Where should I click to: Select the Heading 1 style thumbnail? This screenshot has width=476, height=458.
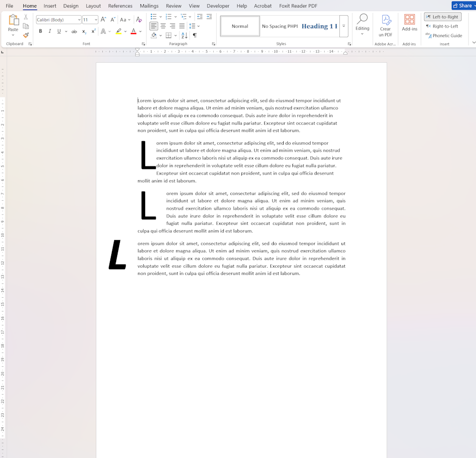click(319, 26)
